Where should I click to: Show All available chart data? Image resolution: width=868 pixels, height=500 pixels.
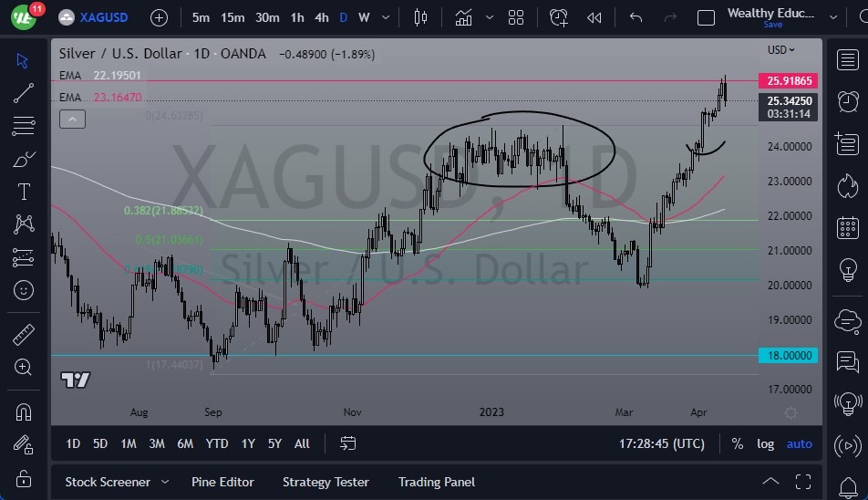pos(302,443)
